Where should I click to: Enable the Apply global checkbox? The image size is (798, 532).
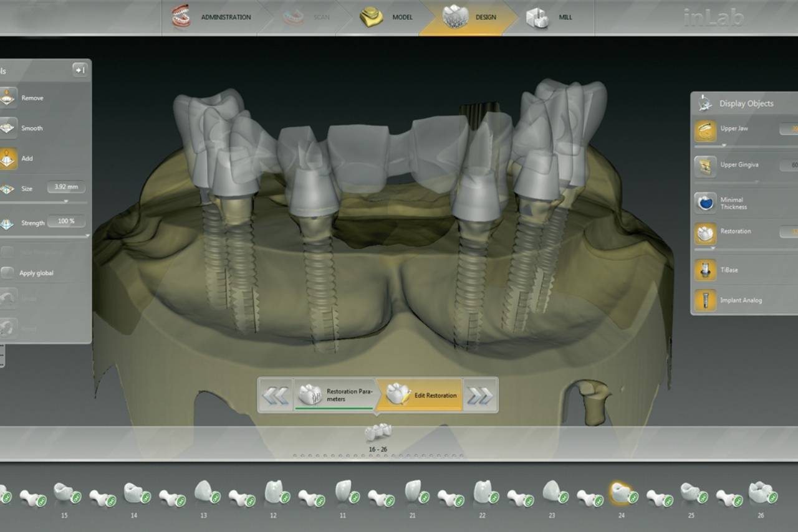point(7,273)
